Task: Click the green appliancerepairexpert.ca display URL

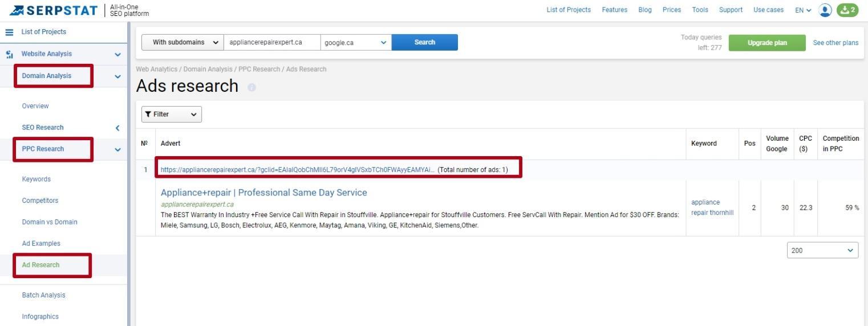Action: tap(197, 205)
